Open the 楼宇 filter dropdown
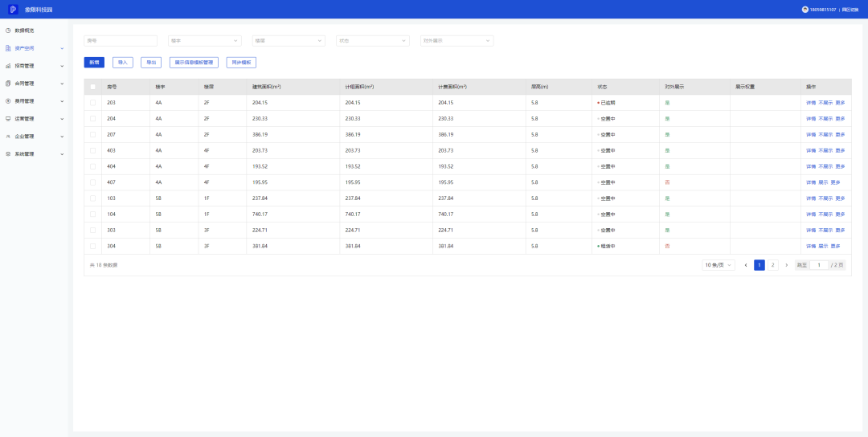This screenshot has height=437, width=868. coord(204,40)
